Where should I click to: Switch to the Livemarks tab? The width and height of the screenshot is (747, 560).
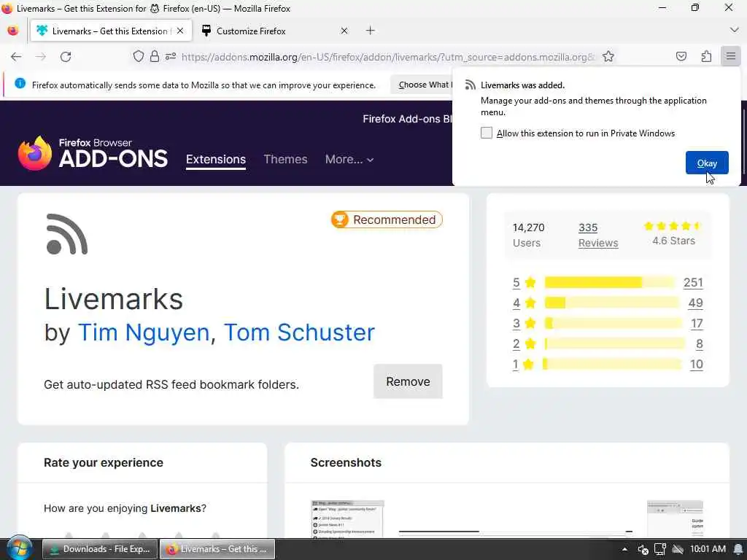tap(111, 31)
